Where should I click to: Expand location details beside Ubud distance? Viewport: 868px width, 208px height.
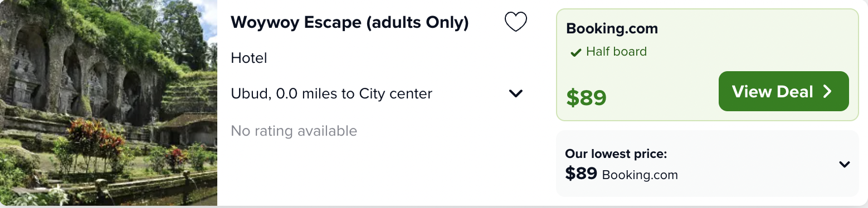coord(516,93)
